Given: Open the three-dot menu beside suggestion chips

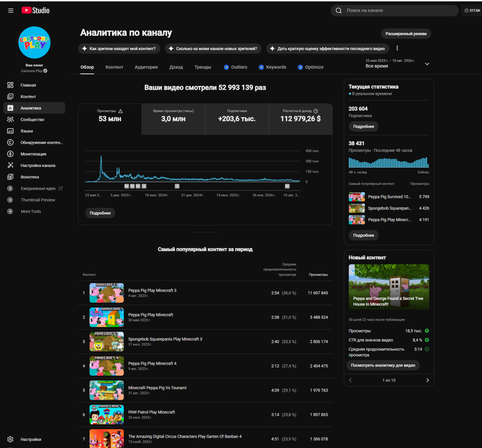Looking at the screenshot, I should click(397, 48).
